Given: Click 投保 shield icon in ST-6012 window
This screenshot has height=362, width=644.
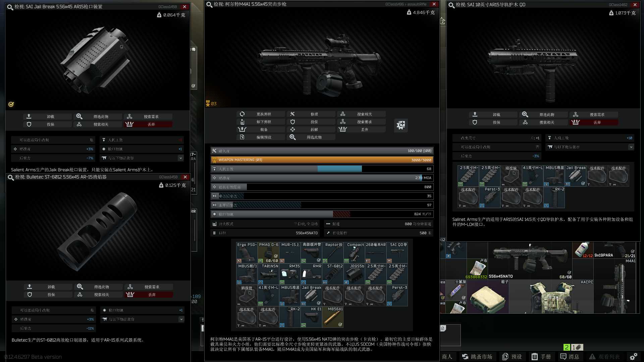Looking at the screenshot, I should coord(30,294).
